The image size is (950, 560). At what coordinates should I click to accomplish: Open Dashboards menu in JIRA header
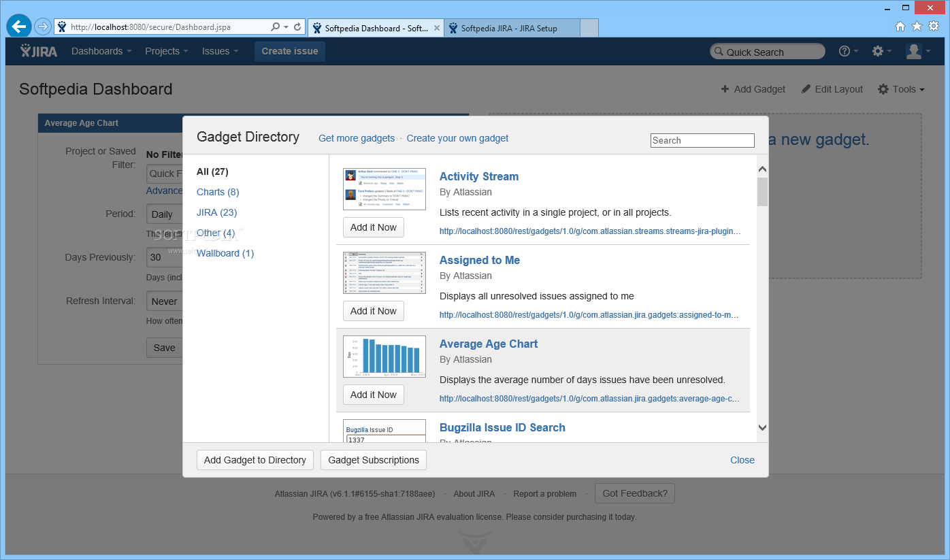[101, 51]
